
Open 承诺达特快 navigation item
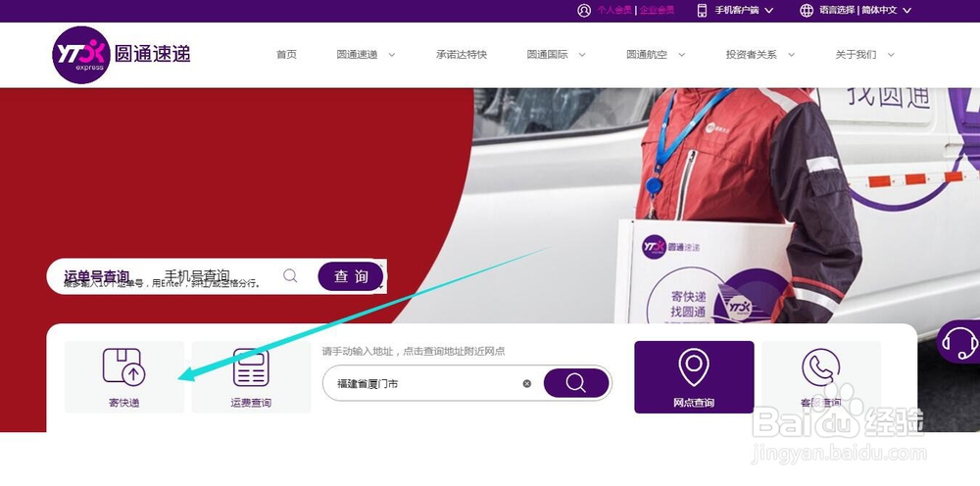click(x=462, y=54)
